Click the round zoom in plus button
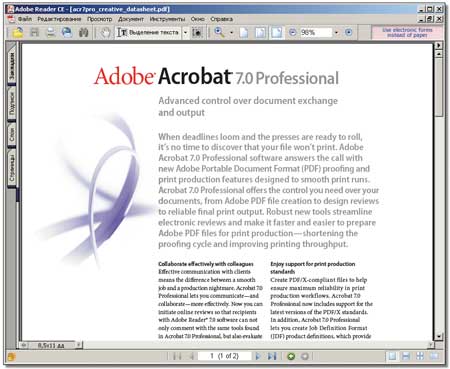 [x=348, y=32]
